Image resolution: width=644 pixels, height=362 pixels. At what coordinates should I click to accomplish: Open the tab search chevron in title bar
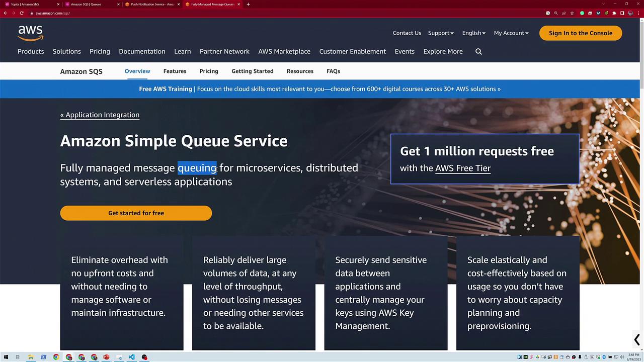(x=603, y=4)
